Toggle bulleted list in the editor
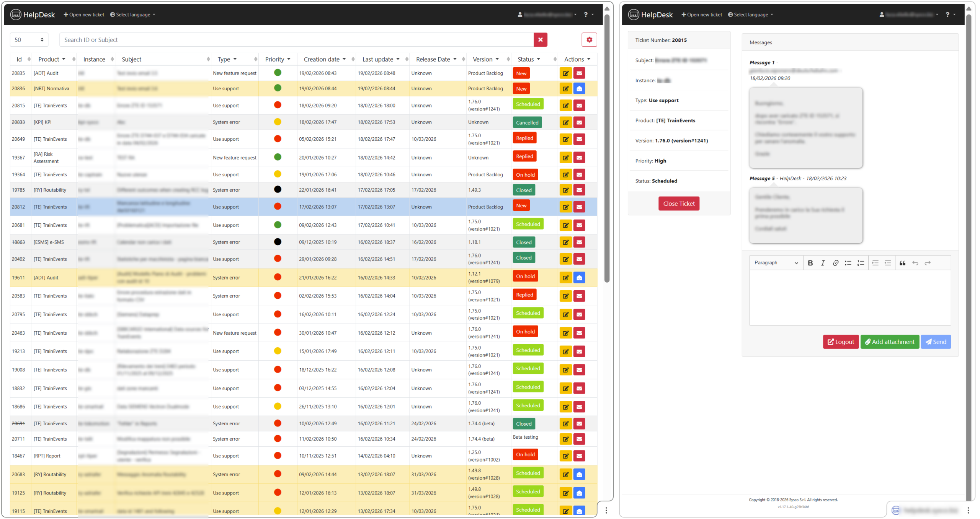This screenshot has height=519, width=980. point(848,263)
